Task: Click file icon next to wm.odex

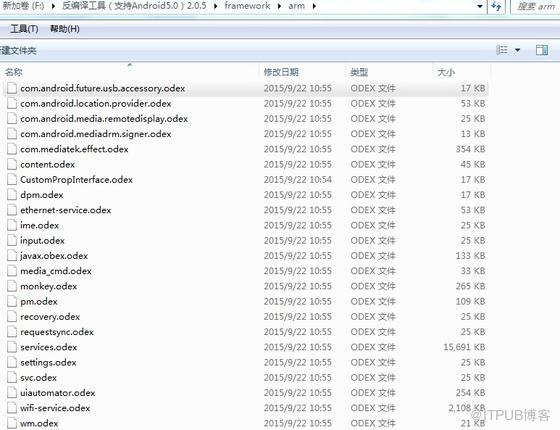Action: 12,423
